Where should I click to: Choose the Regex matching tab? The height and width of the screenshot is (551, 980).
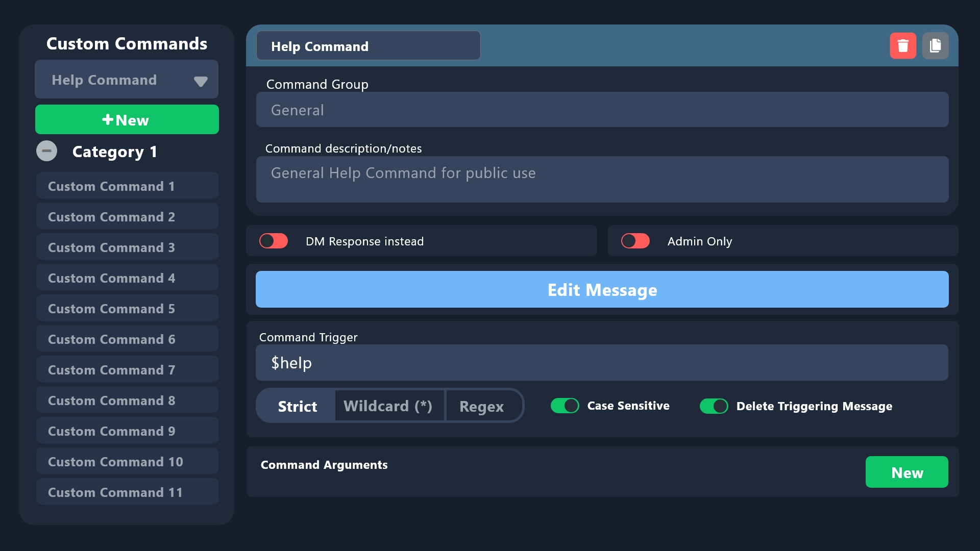(481, 406)
